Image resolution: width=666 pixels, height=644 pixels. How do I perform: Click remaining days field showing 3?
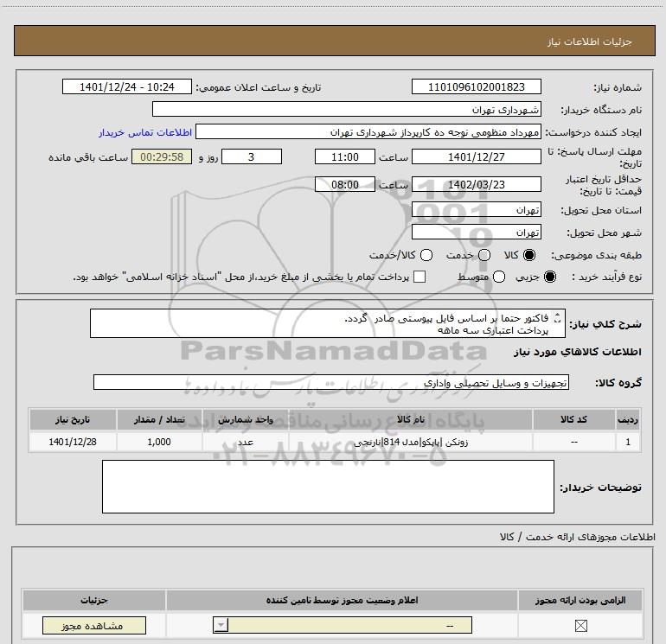252,156
